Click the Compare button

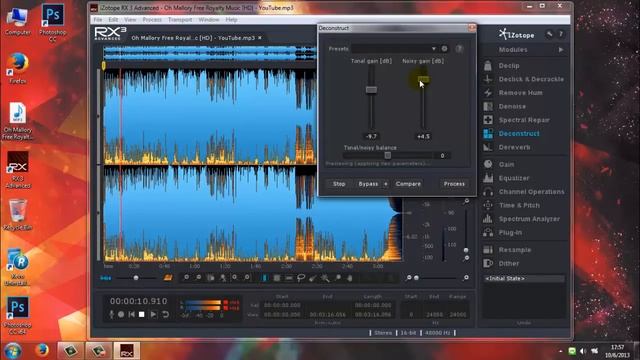pyautogui.click(x=408, y=184)
